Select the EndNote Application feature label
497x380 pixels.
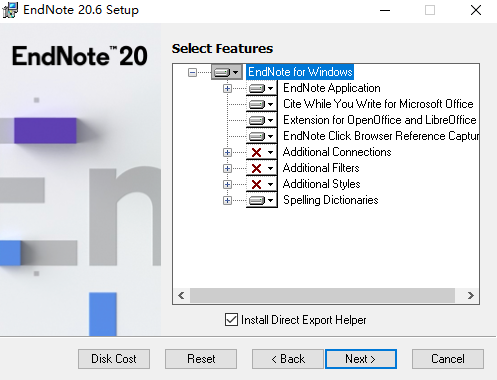click(x=332, y=88)
